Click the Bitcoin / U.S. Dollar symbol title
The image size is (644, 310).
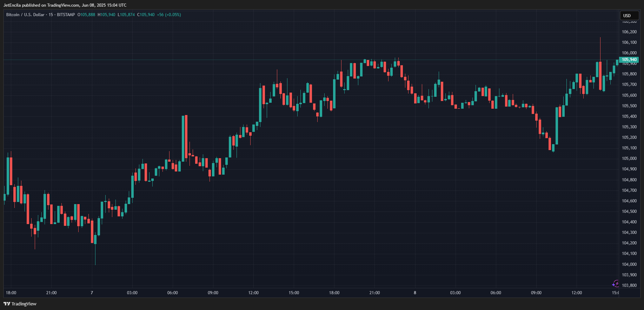coord(25,15)
